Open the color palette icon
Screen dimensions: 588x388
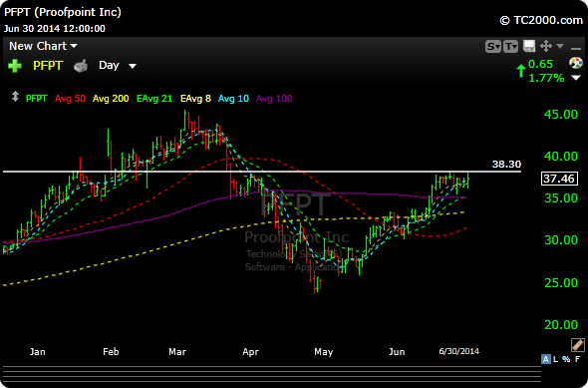click(576, 63)
